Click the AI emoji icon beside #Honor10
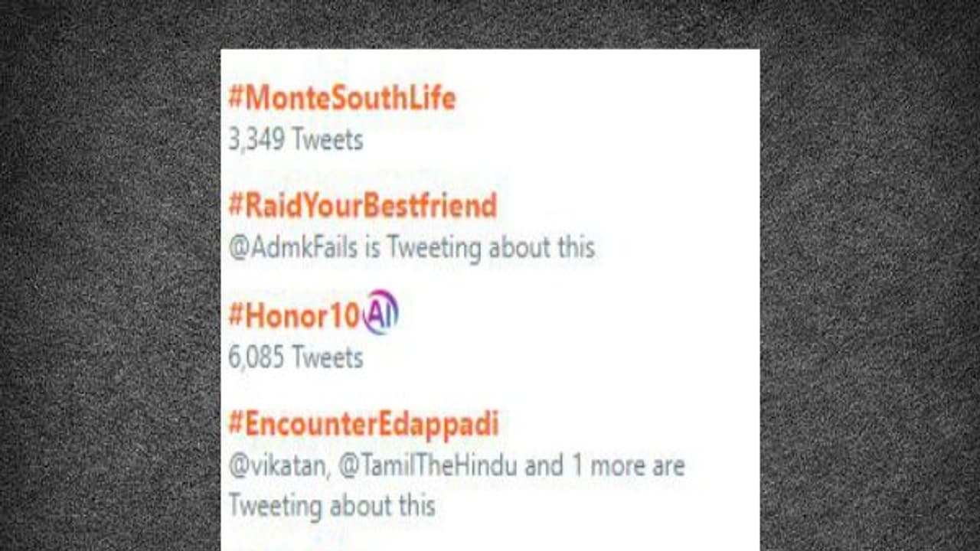The width and height of the screenshot is (980, 551). 381,314
